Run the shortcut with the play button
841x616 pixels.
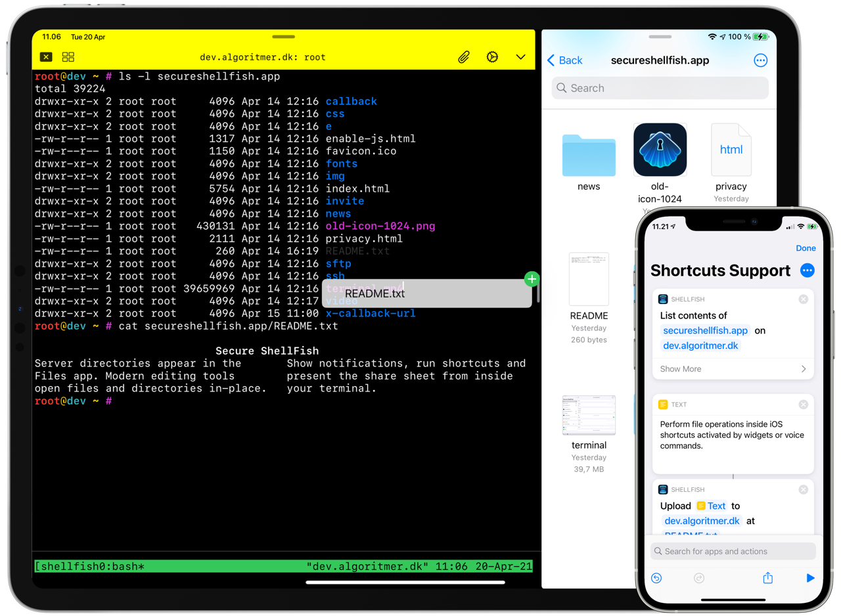[810, 578]
